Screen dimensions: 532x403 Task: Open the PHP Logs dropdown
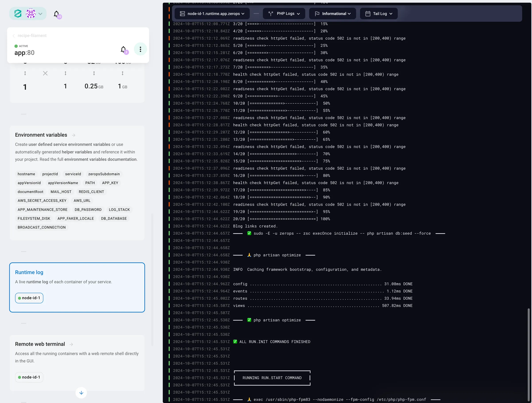click(x=284, y=14)
